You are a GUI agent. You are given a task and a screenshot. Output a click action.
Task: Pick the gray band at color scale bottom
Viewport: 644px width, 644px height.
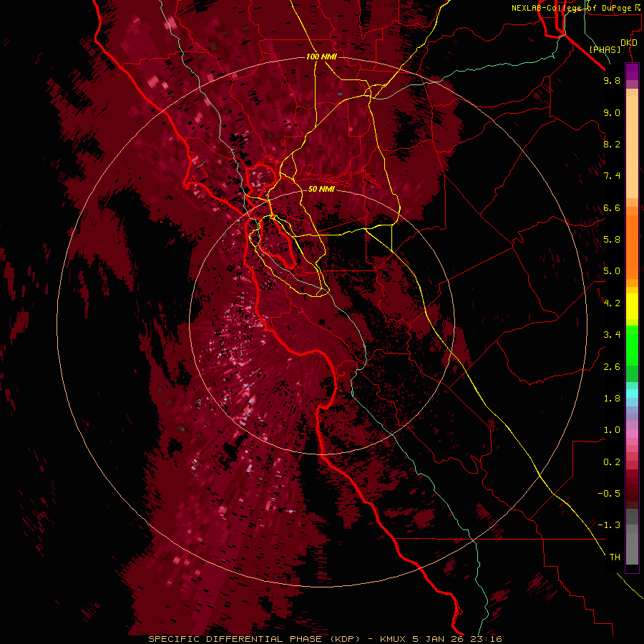tap(632, 544)
